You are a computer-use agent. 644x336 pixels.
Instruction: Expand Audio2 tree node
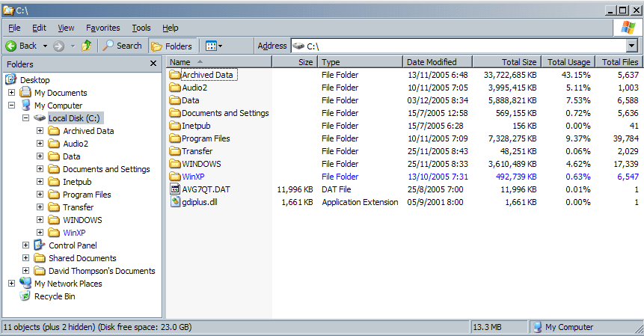coord(40,144)
